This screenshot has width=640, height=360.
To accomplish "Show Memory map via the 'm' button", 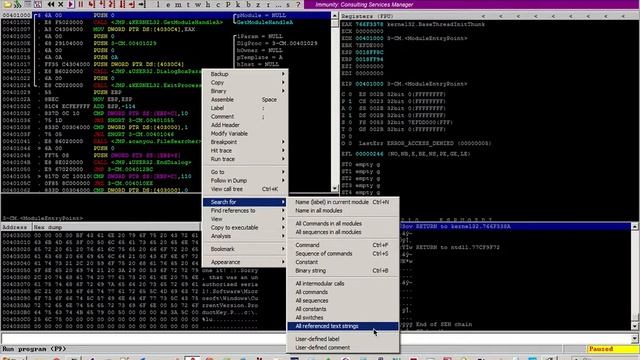I will [178, 4].
